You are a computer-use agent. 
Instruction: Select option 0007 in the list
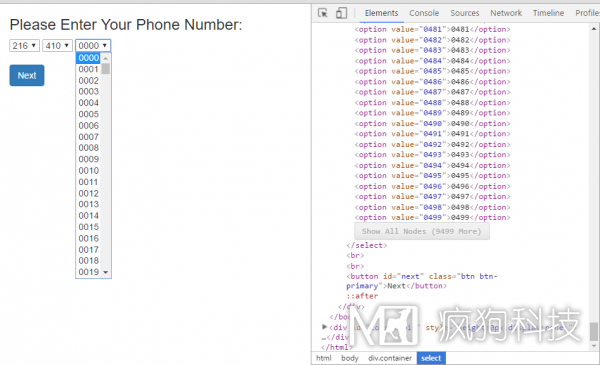pyautogui.click(x=88, y=137)
